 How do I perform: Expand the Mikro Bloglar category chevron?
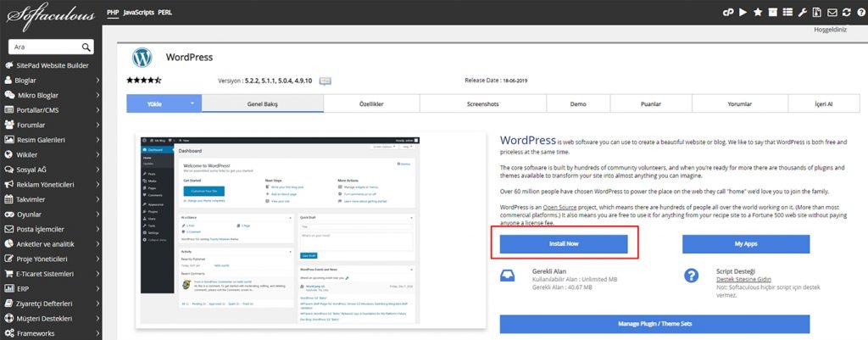[x=97, y=95]
